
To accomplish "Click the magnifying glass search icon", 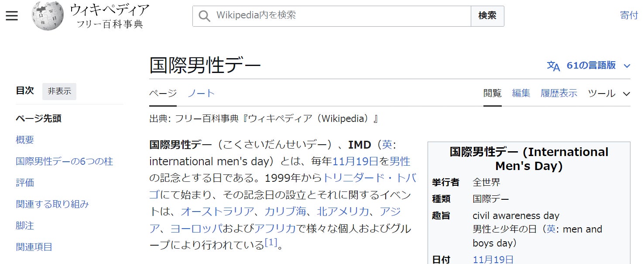I will coord(204,16).
